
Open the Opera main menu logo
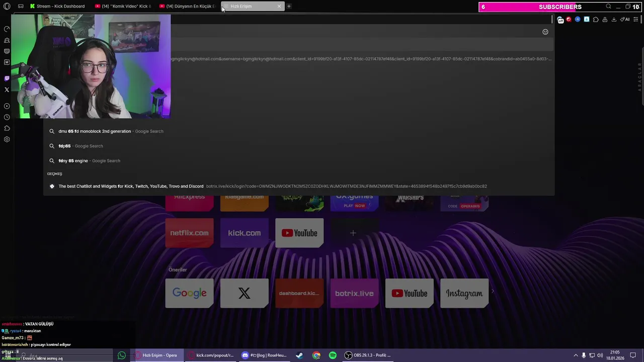(x=7, y=6)
